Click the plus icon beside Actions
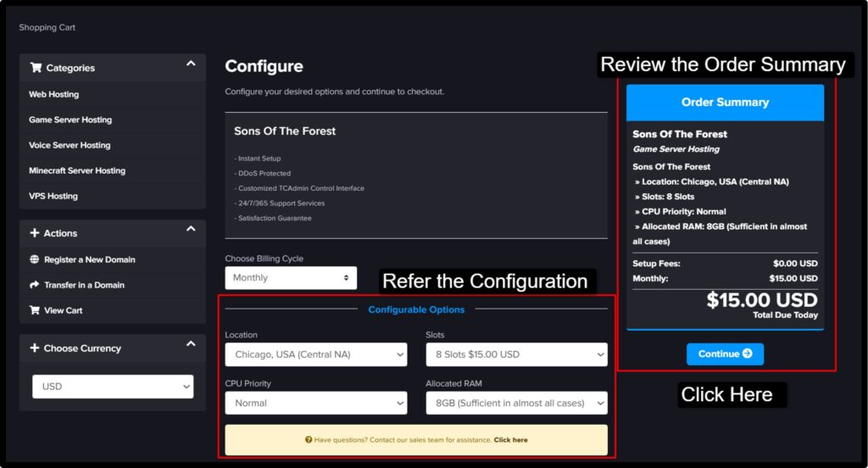This screenshot has height=468, width=868. coord(34,233)
